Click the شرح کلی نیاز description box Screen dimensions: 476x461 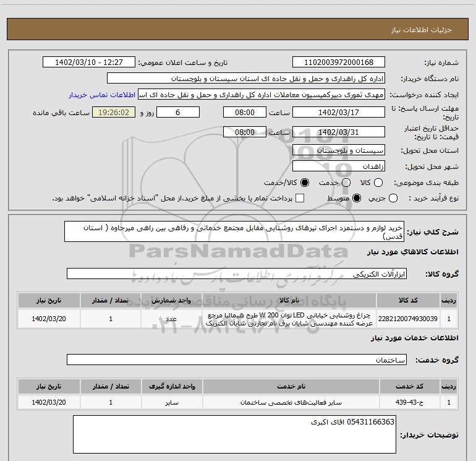[234, 231]
